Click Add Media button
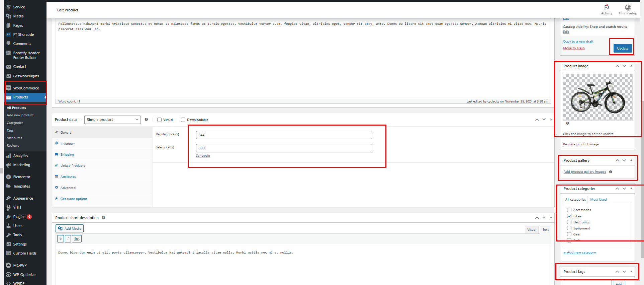This screenshot has width=644, height=285. pyautogui.click(x=70, y=228)
